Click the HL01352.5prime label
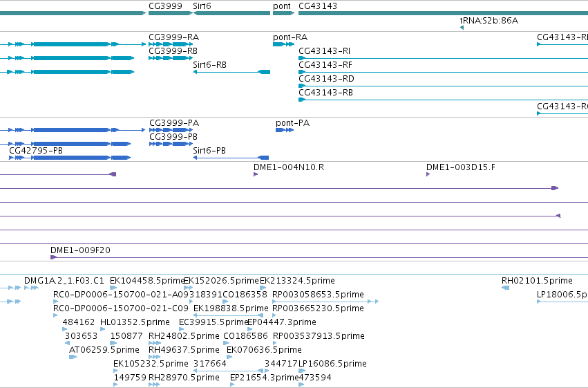Screen dimensions: 588x388 point(135,322)
